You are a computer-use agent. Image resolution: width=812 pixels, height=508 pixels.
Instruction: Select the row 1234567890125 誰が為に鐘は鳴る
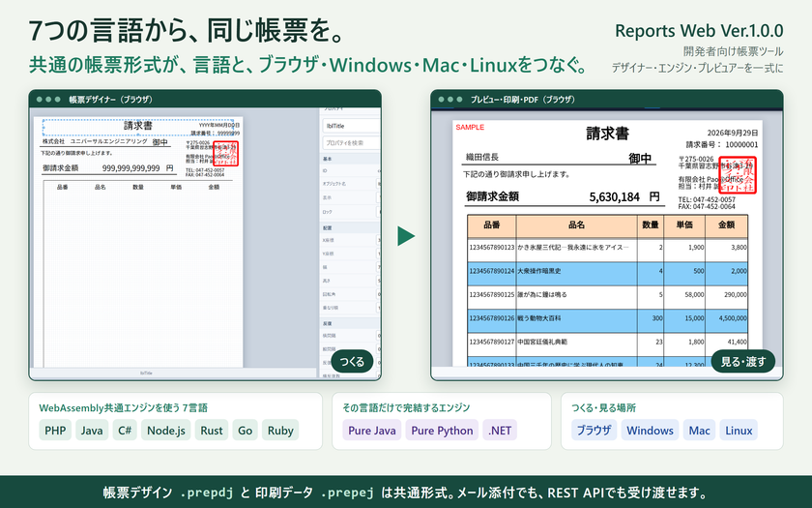pyautogui.click(x=607, y=295)
